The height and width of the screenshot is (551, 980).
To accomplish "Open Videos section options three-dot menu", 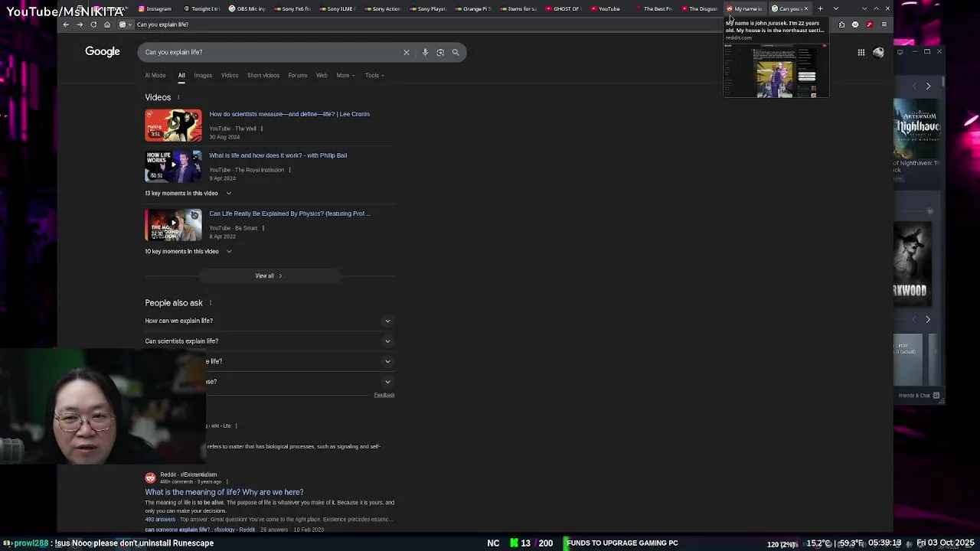I will (178, 97).
